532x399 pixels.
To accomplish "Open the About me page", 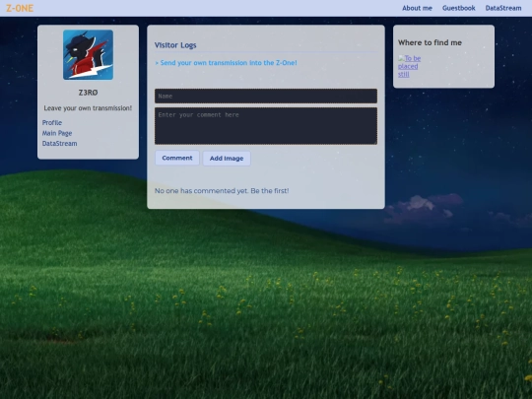I will pos(417,8).
